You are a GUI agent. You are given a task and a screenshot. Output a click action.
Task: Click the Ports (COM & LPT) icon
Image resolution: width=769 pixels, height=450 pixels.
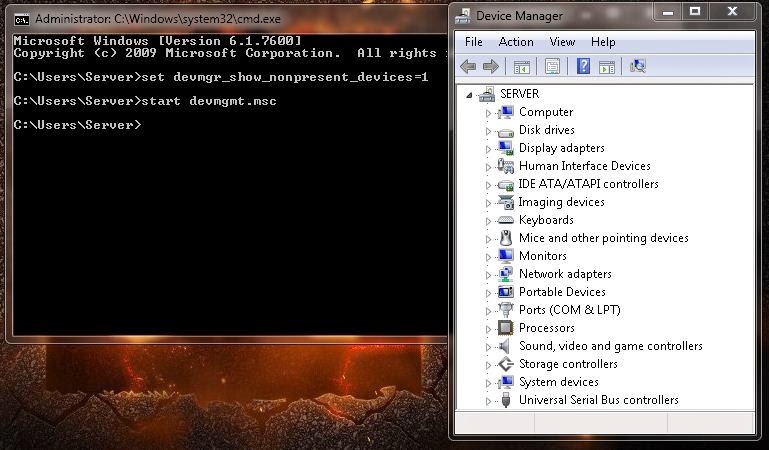tap(506, 310)
